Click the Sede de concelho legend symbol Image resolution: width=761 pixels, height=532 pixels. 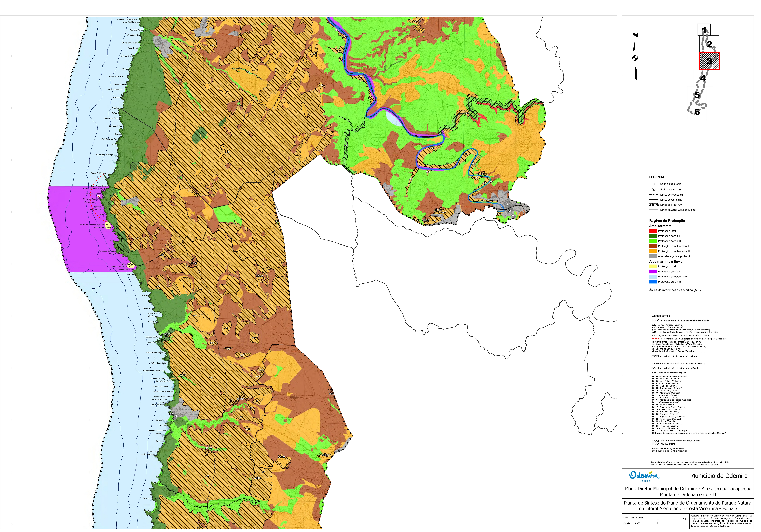(x=654, y=189)
